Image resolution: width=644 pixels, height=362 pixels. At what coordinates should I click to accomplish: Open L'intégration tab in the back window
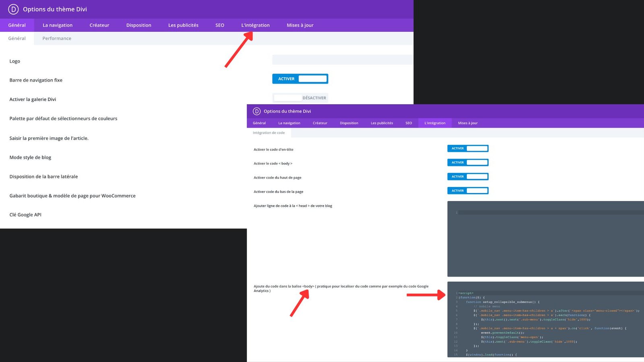(x=256, y=25)
